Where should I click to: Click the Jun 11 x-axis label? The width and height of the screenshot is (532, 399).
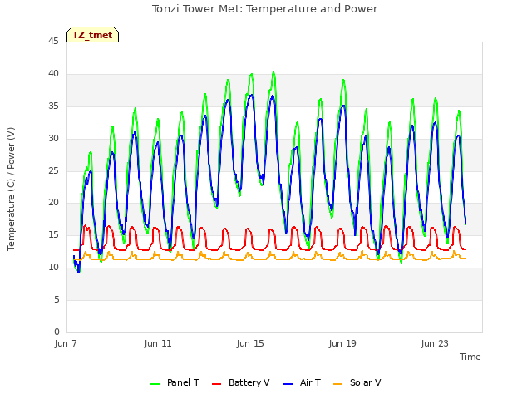coord(158,343)
